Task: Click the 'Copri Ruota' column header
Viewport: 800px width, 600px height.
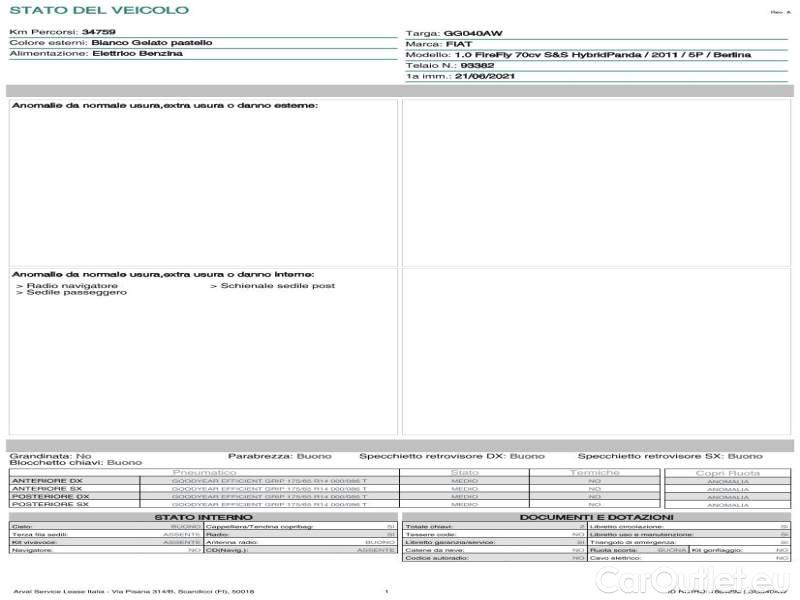Action: point(728,473)
